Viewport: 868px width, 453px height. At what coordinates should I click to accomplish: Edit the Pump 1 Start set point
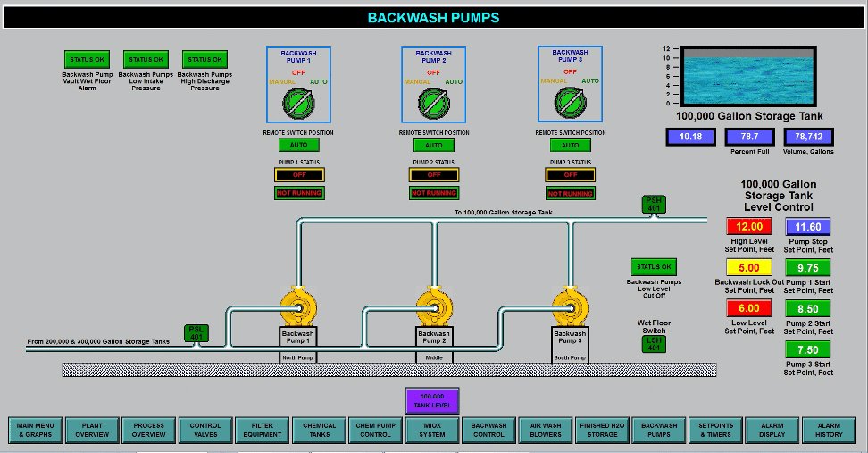(x=807, y=268)
